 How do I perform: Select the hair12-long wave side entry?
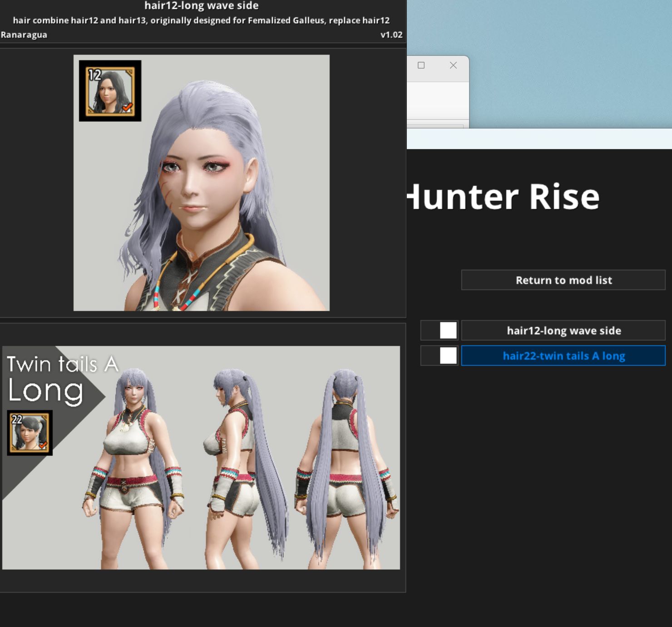point(563,330)
